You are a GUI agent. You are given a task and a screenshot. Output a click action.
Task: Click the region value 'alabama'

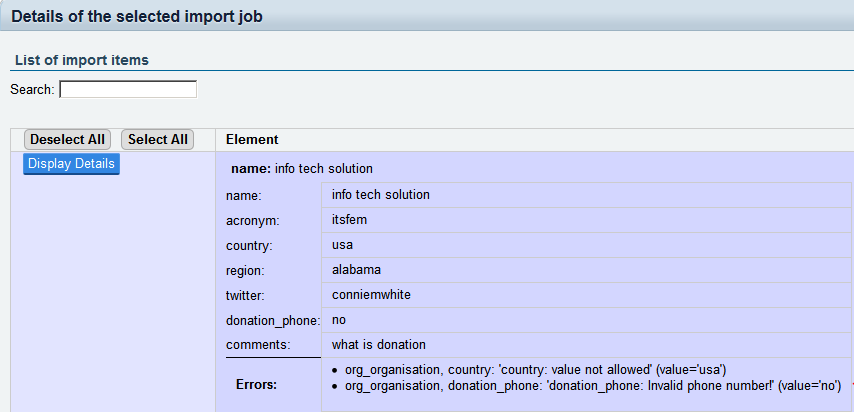pos(356,270)
